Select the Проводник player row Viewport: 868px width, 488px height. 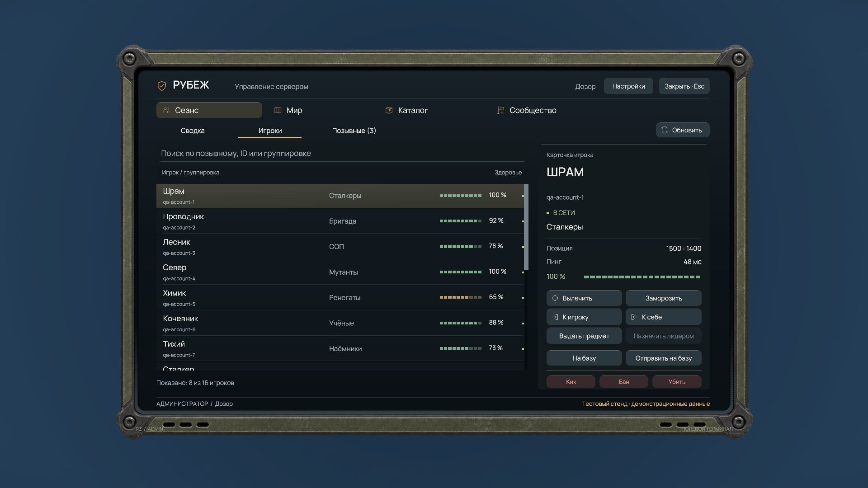click(x=340, y=221)
